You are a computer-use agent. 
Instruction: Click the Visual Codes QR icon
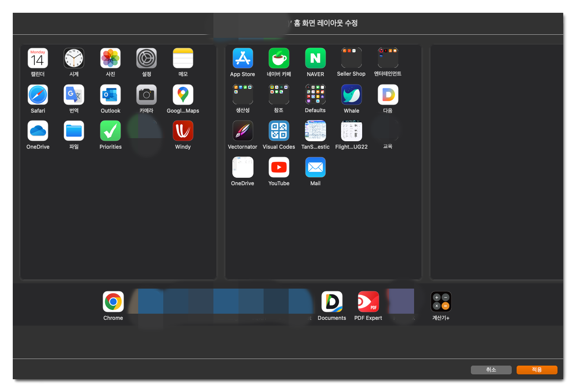click(x=279, y=131)
